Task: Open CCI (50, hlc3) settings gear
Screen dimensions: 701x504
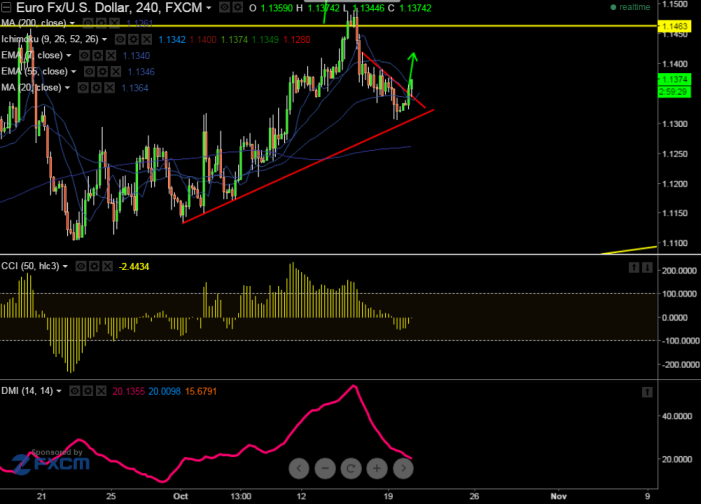Action: pos(94,267)
